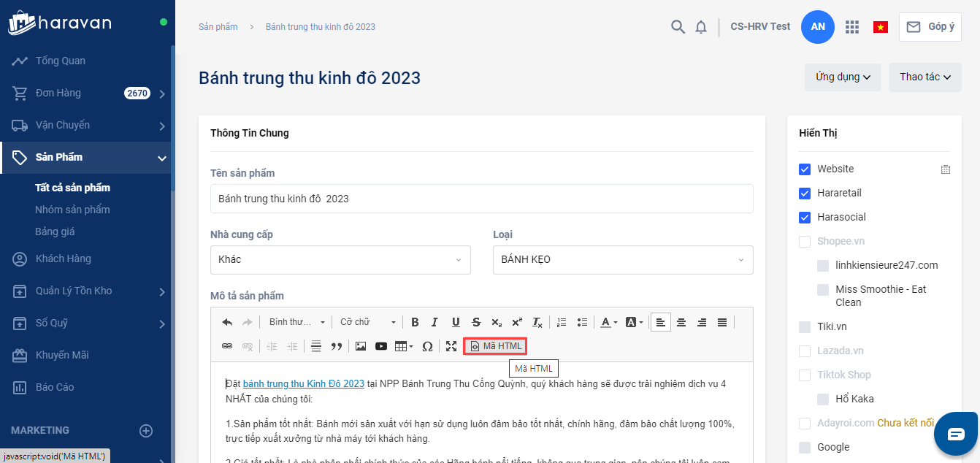Insert a blockquote using the quote icon
980x463 pixels.
[x=337, y=346]
